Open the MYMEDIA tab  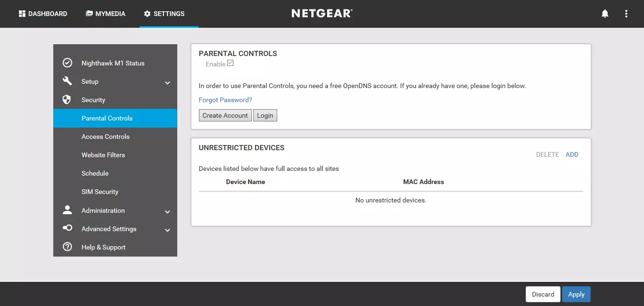(106, 14)
